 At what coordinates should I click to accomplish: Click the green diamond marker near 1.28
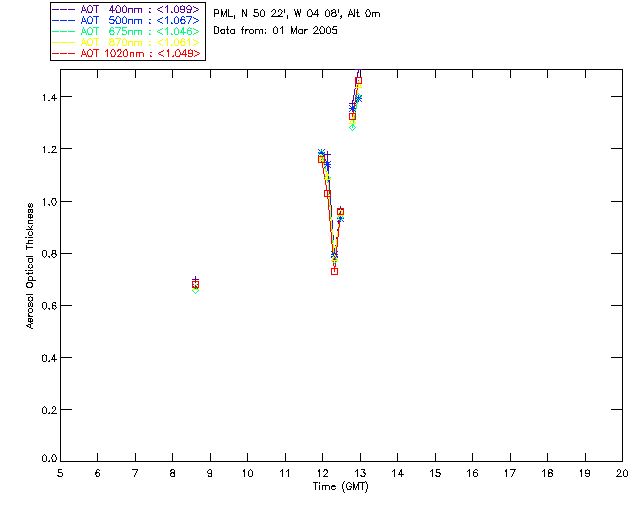[x=353, y=127]
